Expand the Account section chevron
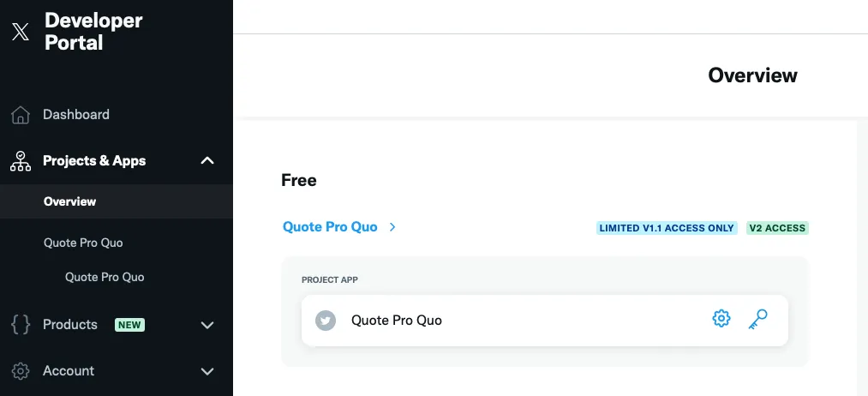The height and width of the screenshot is (396, 868). (207, 371)
